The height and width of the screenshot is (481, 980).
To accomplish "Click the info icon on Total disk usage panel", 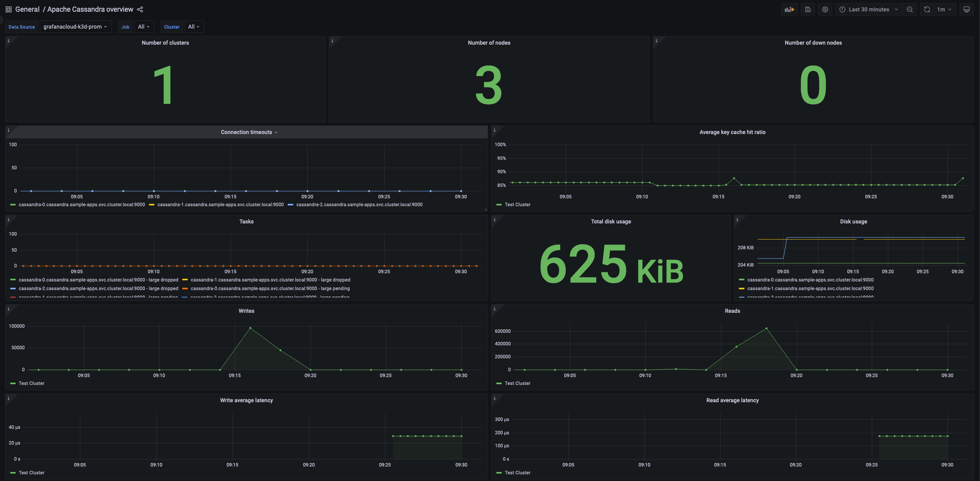I will (495, 219).
